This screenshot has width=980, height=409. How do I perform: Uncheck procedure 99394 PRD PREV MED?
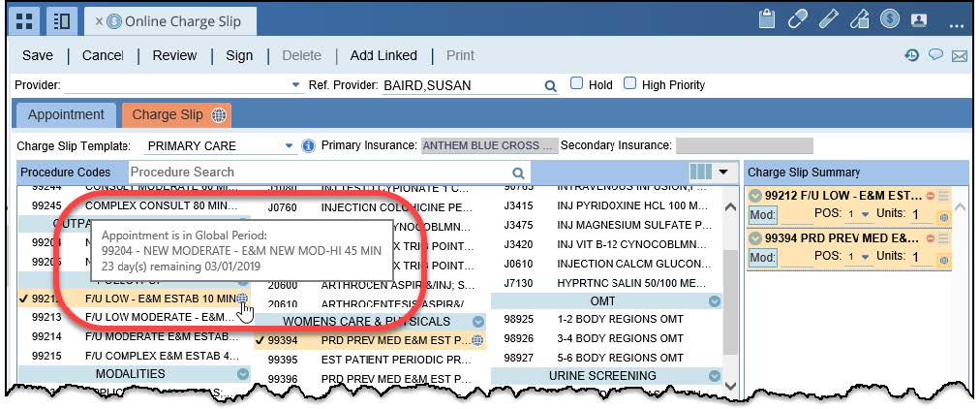(260, 340)
